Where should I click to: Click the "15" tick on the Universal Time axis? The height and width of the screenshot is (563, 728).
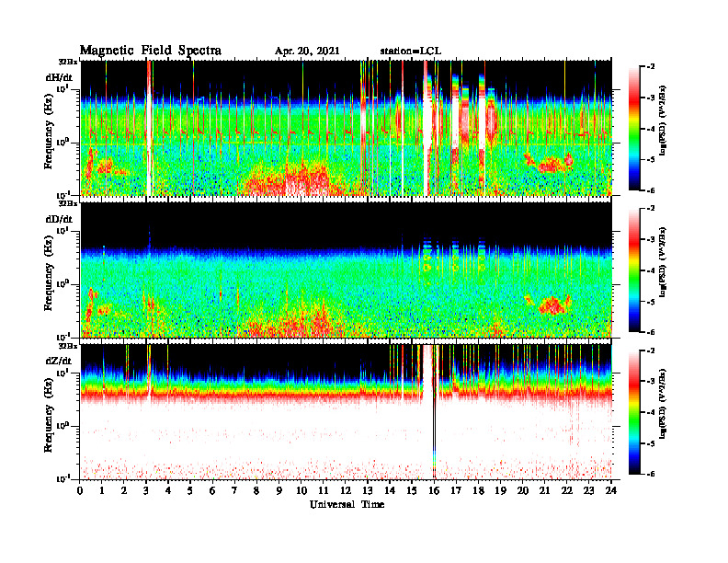click(x=412, y=491)
